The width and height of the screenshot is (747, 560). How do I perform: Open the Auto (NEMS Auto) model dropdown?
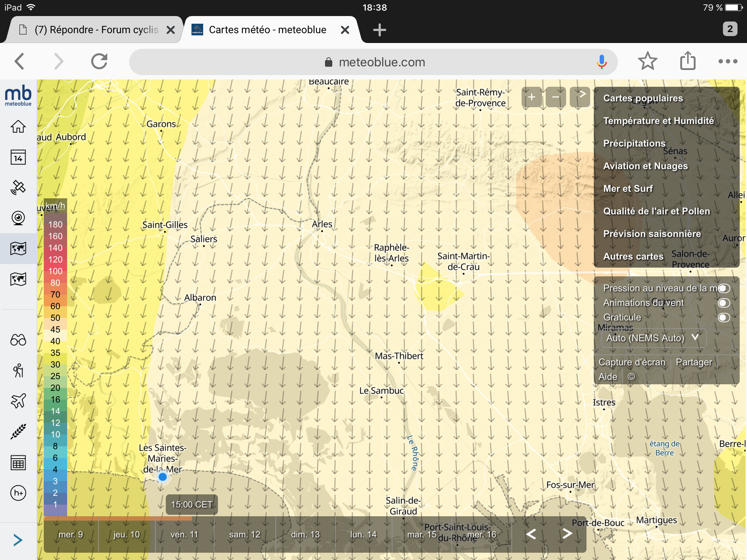[653, 338]
